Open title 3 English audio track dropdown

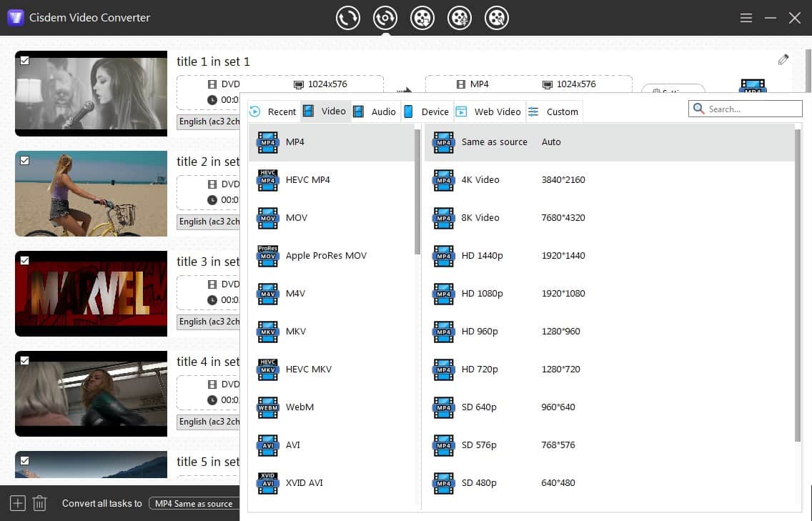[209, 322]
